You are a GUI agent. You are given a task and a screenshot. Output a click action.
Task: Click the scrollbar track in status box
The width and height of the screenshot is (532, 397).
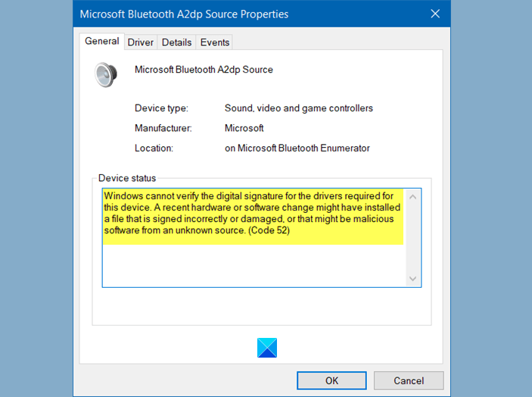412,238
